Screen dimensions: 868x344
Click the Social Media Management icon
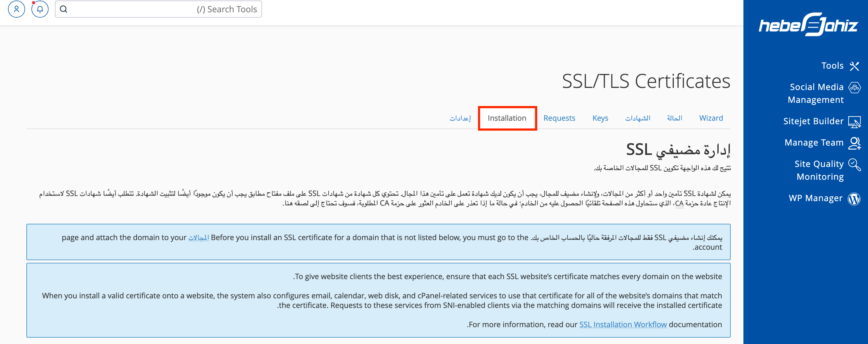(x=854, y=87)
